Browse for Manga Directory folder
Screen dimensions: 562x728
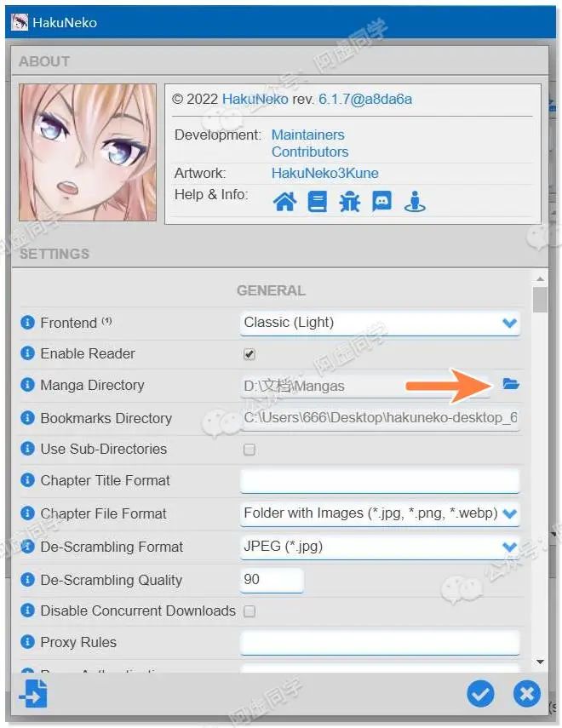511,384
